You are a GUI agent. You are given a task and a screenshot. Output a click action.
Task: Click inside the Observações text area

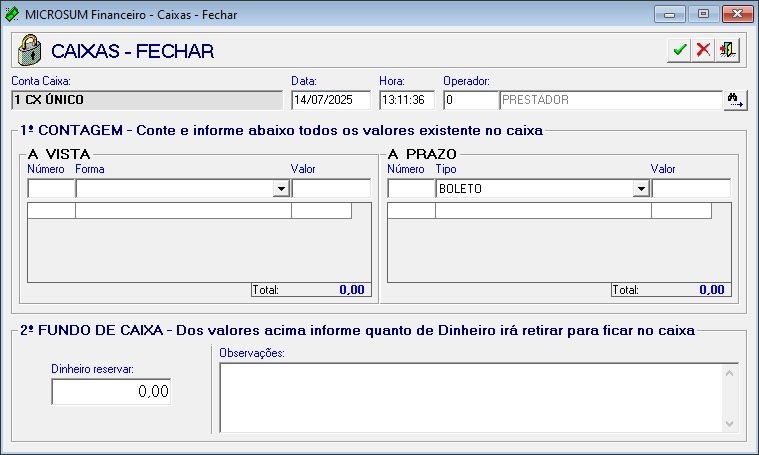(471, 397)
